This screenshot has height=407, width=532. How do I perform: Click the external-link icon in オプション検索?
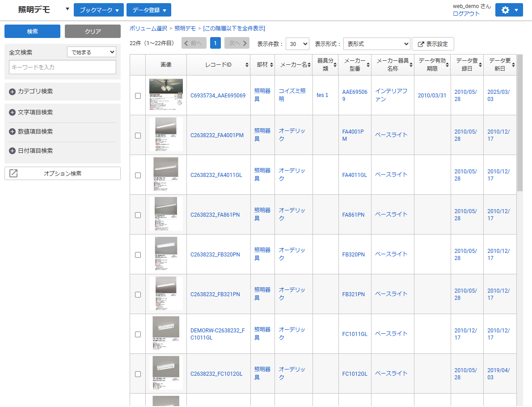(x=13, y=173)
